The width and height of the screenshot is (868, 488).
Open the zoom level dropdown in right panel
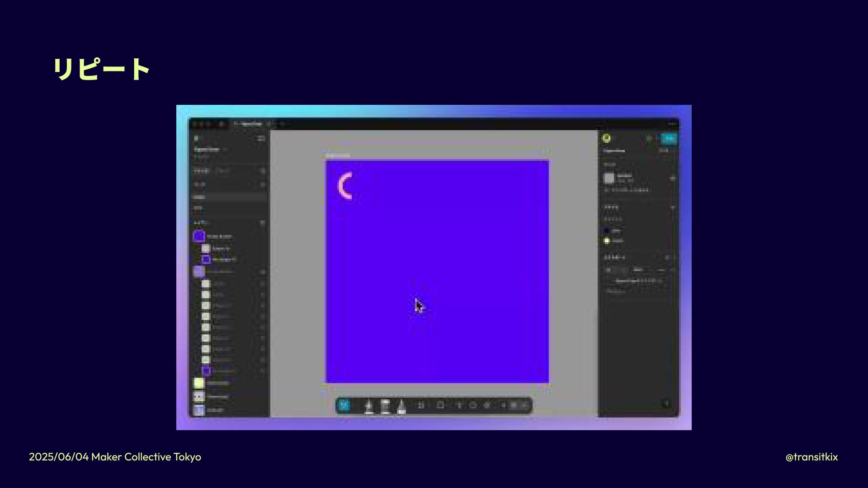tap(664, 150)
